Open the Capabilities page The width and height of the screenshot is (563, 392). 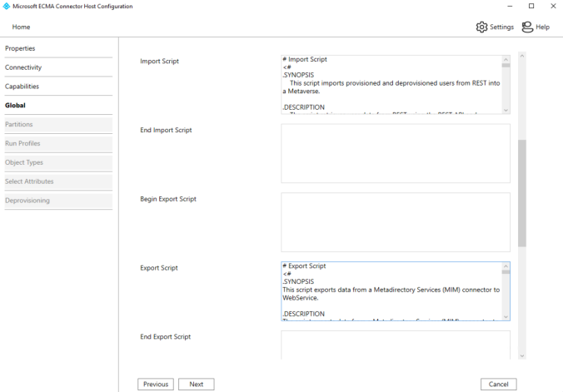pos(22,87)
